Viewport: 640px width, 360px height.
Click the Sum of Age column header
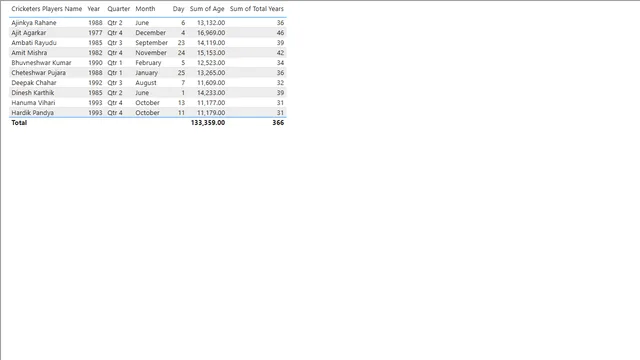pyautogui.click(x=207, y=9)
